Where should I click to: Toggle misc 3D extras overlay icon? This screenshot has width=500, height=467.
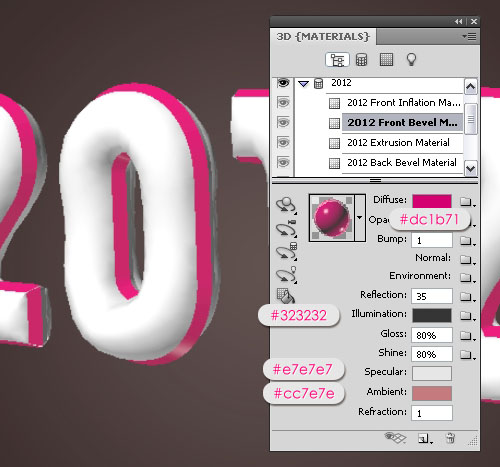click(395, 438)
